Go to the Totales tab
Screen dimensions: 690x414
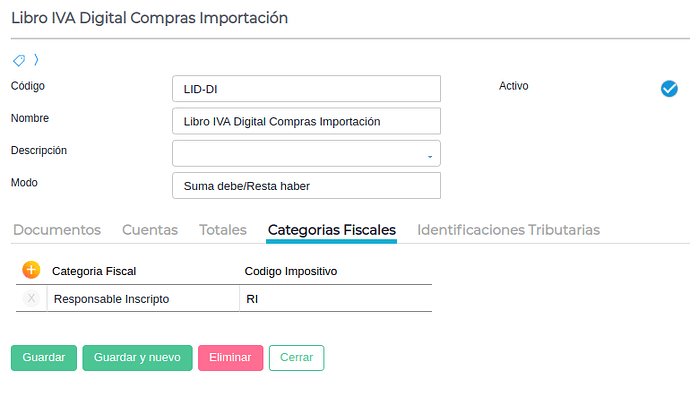[x=223, y=230]
